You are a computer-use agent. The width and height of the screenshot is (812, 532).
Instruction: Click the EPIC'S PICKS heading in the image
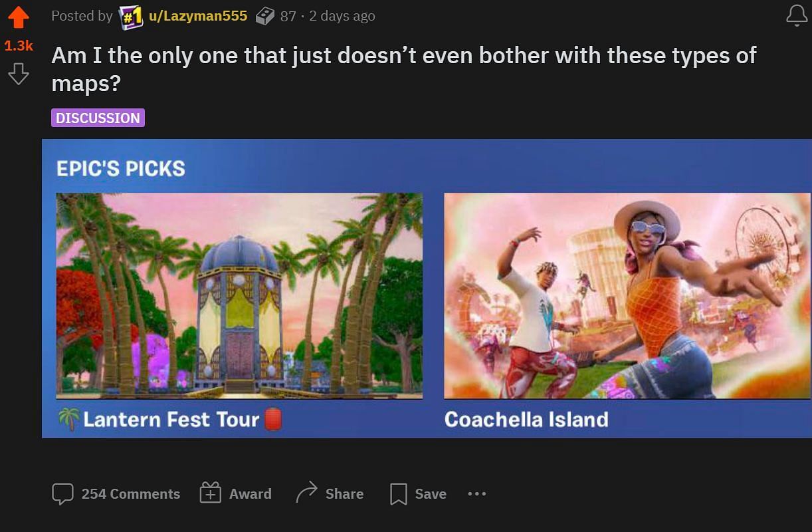[121, 168]
